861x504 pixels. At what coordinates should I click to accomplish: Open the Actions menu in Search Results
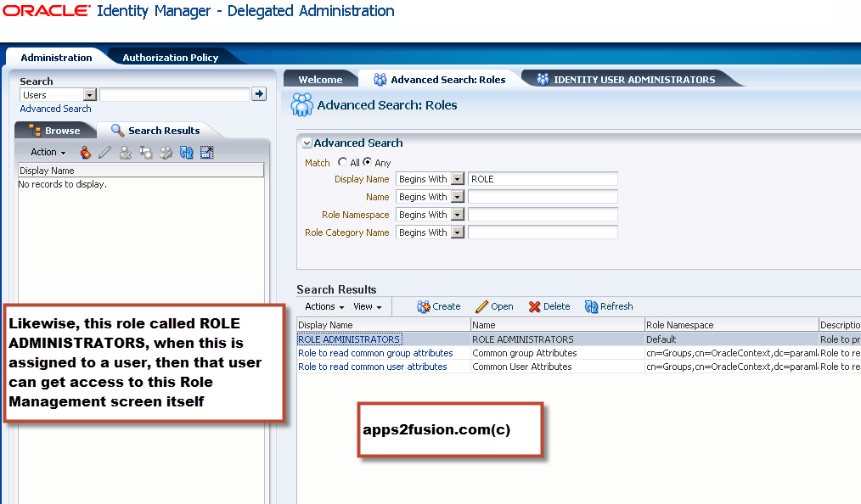324,306
